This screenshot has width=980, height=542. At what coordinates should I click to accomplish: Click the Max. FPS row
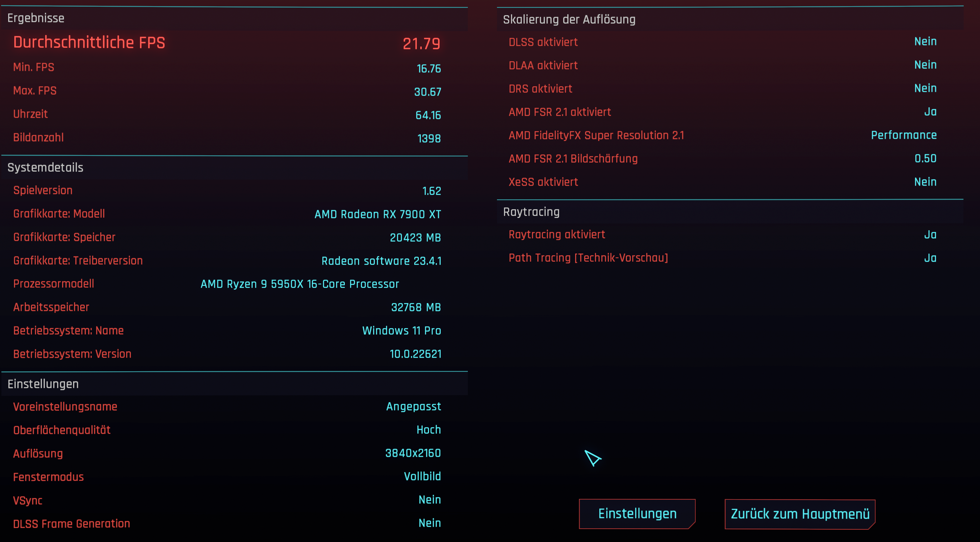click(227, 91)
